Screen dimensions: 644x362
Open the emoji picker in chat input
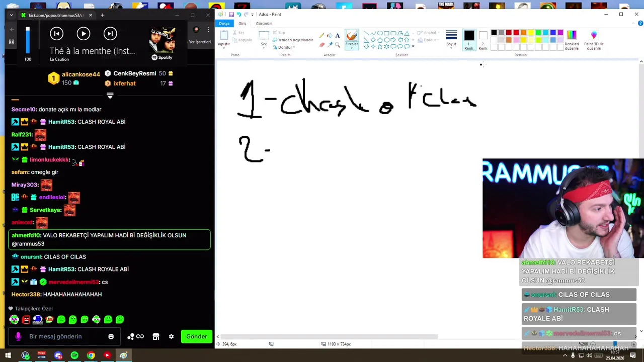point(111,336)
